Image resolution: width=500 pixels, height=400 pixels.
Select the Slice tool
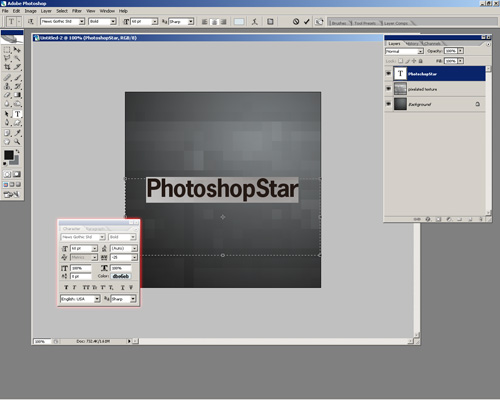(x=17, y=67)
